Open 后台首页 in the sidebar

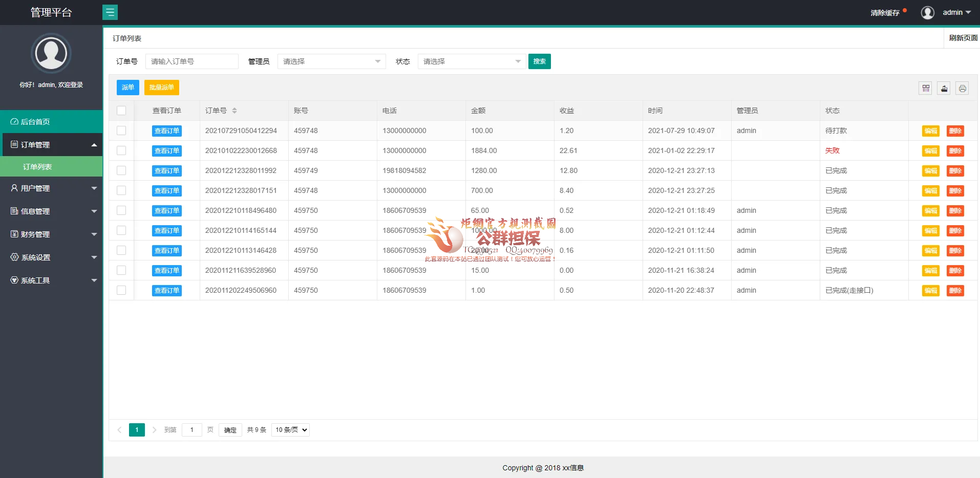click(x=51, y=122)
